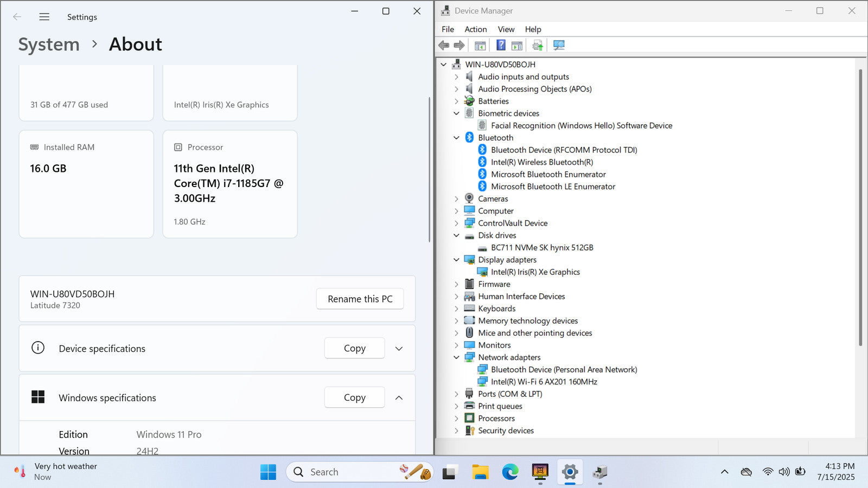Screen dimensions: 868x488
Task: Open File Explorer from the taskbar
Action: click(x=480, y=472)
